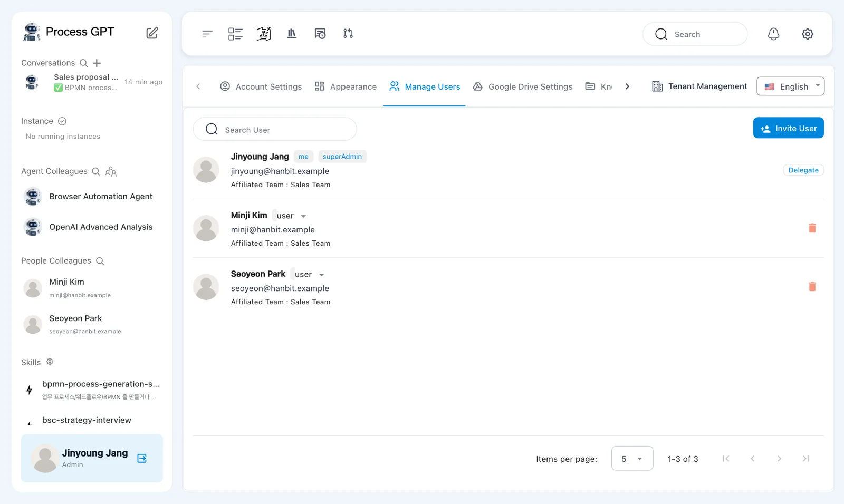Open the items per page dropdown
844x504 pixels.
(x=632, y=459)
